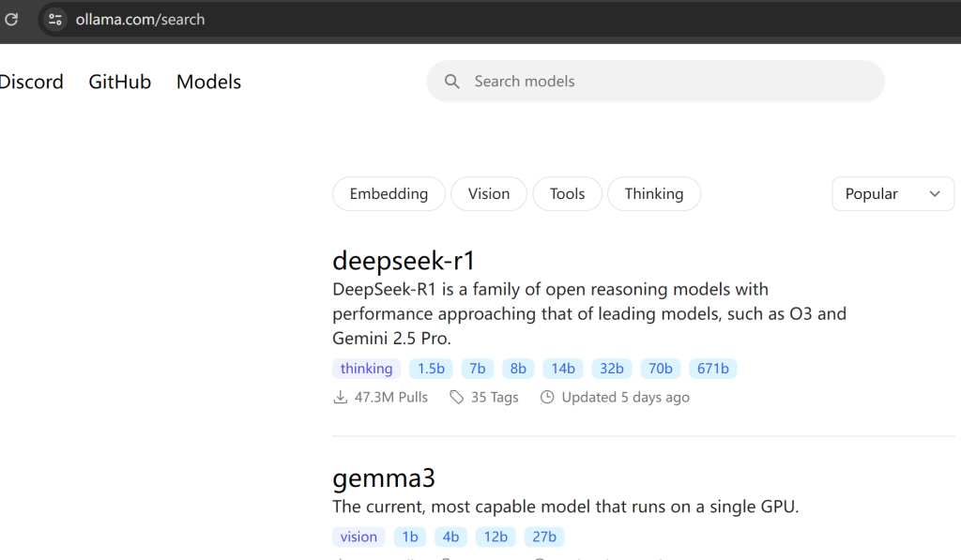Image resolution: width=961 pixels, height=560 pixels.
Task: Click the download icon beside 47.3M Pulls
Action: click(340, 397)
